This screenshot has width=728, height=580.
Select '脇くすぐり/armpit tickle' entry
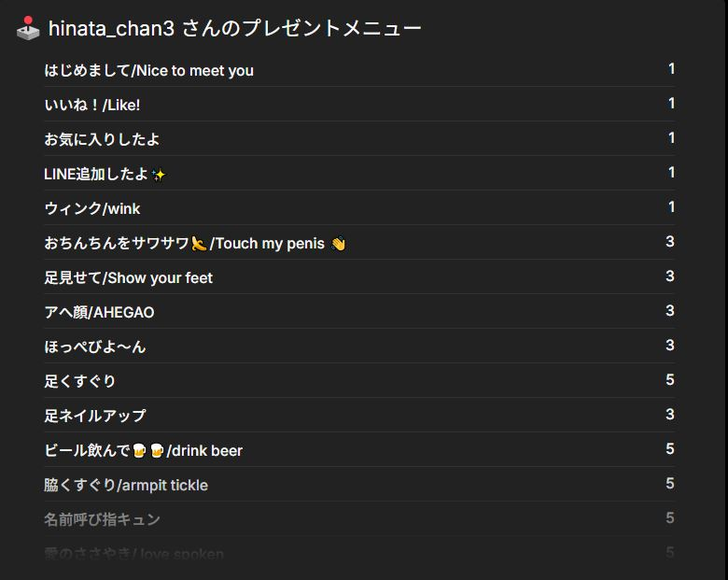click(126, 486)
